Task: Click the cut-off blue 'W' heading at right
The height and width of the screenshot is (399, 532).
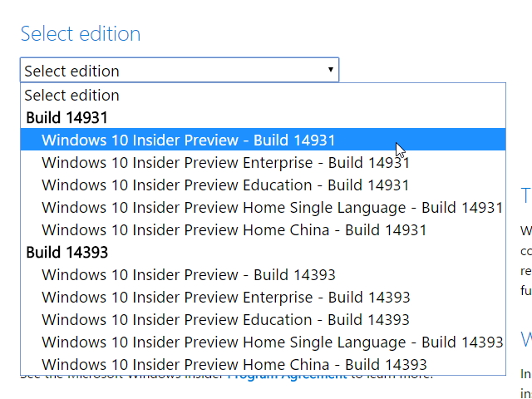Action: 526,339
